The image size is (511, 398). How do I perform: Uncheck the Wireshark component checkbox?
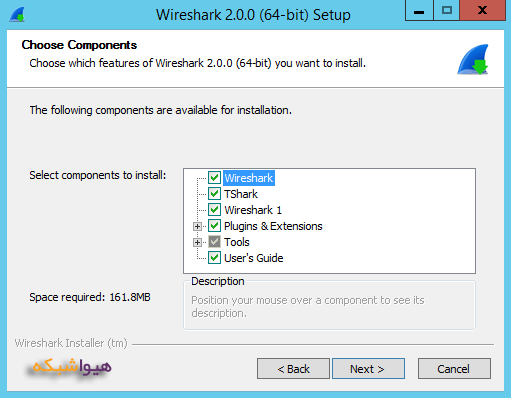click(214, 178)
